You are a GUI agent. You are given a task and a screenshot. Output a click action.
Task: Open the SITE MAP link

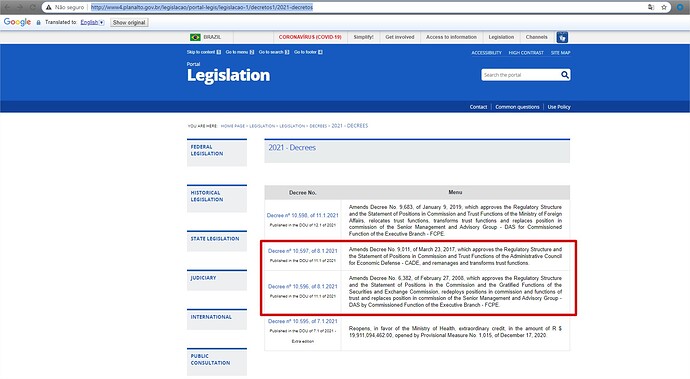click(560, 53)
